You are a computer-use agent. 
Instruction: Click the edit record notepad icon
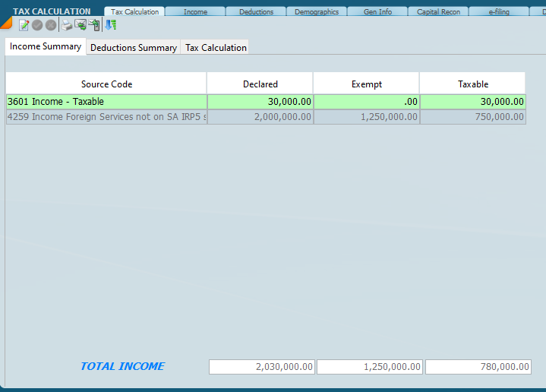[24, 25]
